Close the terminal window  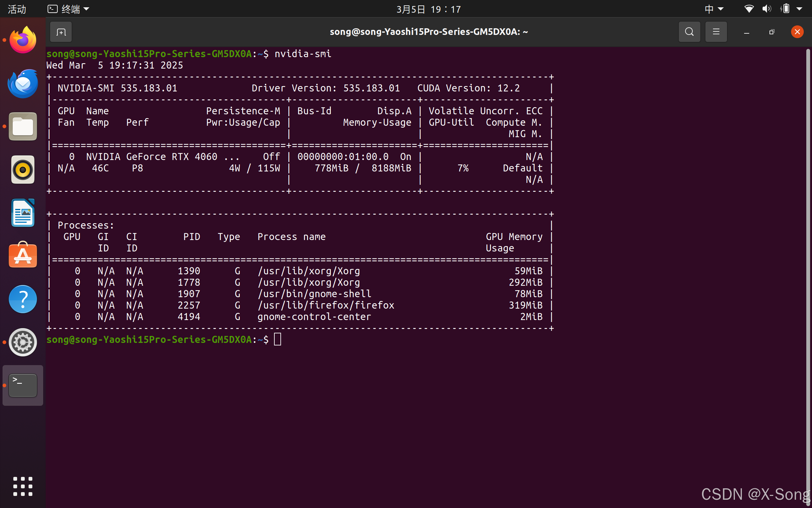pyautogui.click(x=797, y=32)
